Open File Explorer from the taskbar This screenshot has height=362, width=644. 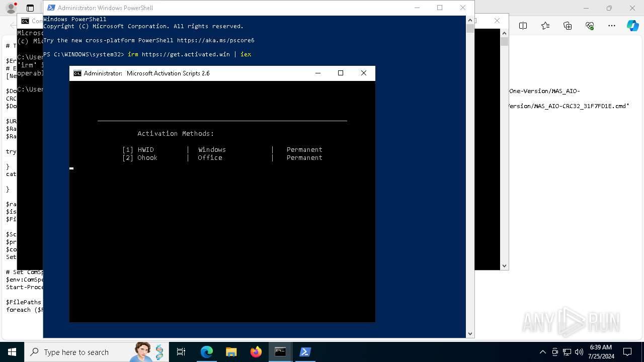point(231,352)
